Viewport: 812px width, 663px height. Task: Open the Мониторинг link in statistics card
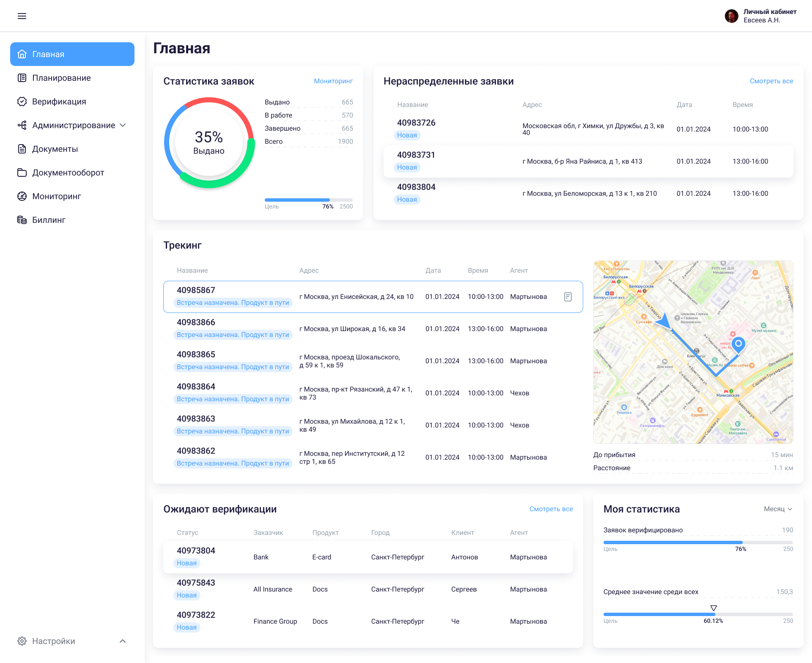[x=333, y=81]
